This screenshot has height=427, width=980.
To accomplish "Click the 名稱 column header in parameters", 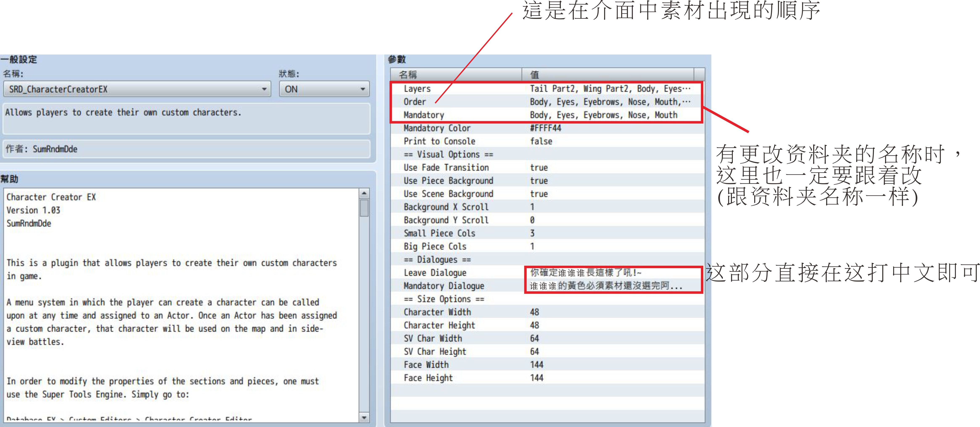I will pos(456,75).
